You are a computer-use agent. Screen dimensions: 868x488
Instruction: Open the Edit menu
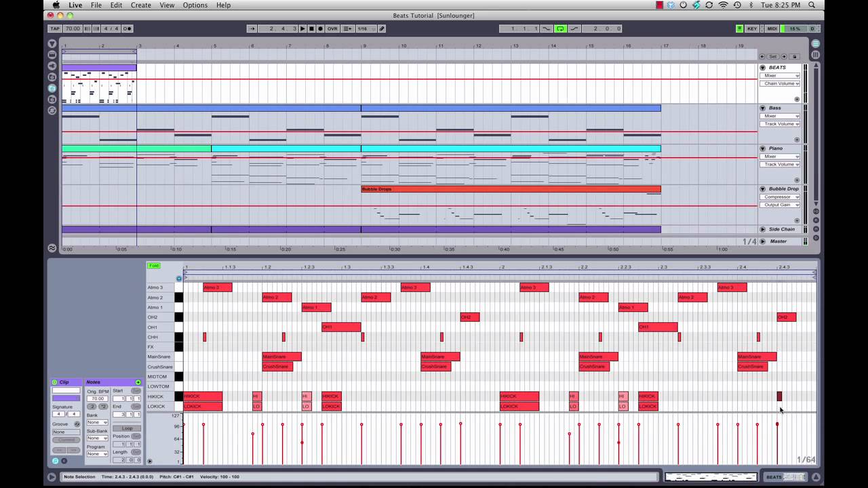(117, 5)
